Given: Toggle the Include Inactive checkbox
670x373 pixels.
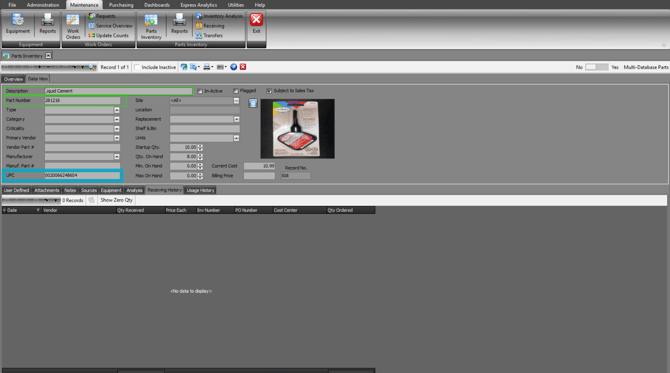Looking at the screenshot, I should coord(137,68).
